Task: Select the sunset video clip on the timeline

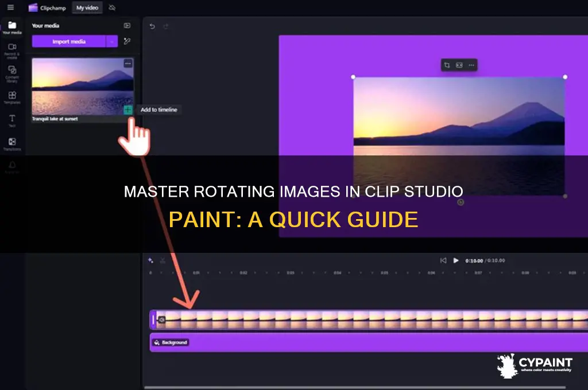Action: point(369,319)
